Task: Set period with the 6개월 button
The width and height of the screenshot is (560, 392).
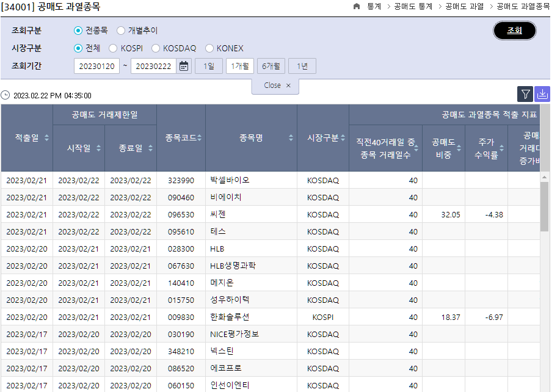Action: pos(271,66)
